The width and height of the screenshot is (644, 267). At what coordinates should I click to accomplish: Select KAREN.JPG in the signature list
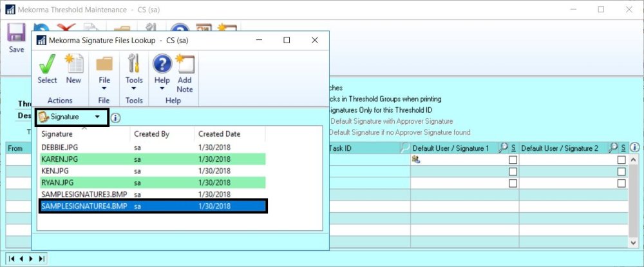[x=153, y=159]
